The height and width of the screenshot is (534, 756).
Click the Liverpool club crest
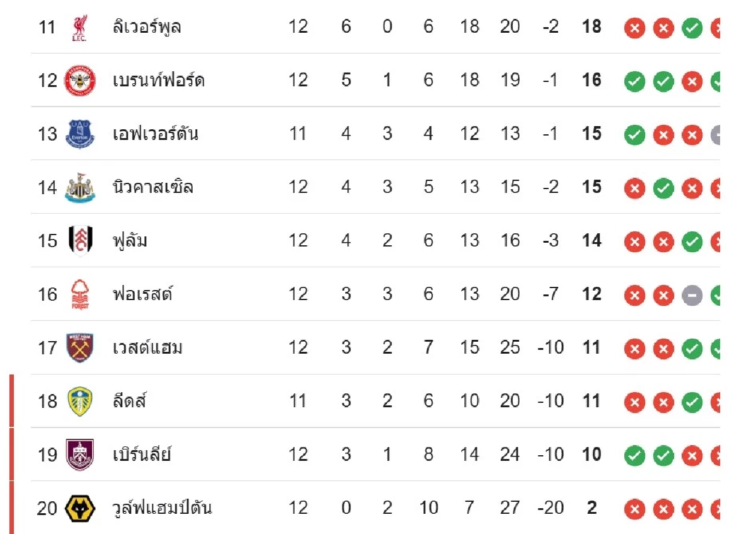pyautogui.click(x=80, y=27)
